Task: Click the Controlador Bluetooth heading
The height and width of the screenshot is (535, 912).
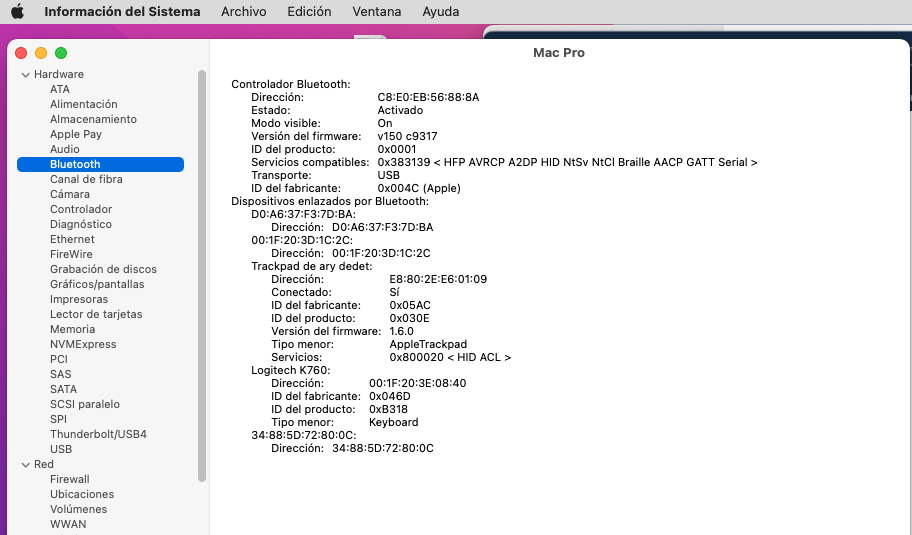Action: point(291,84)
